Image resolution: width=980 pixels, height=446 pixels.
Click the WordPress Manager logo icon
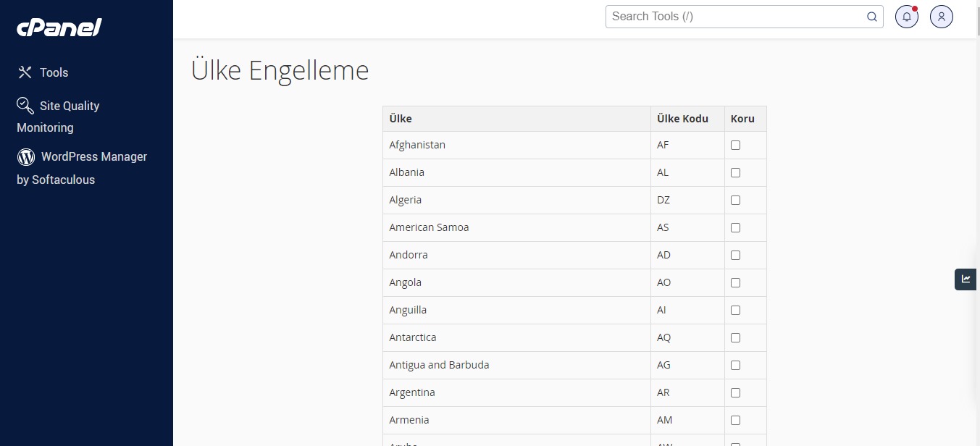[26, 156]
